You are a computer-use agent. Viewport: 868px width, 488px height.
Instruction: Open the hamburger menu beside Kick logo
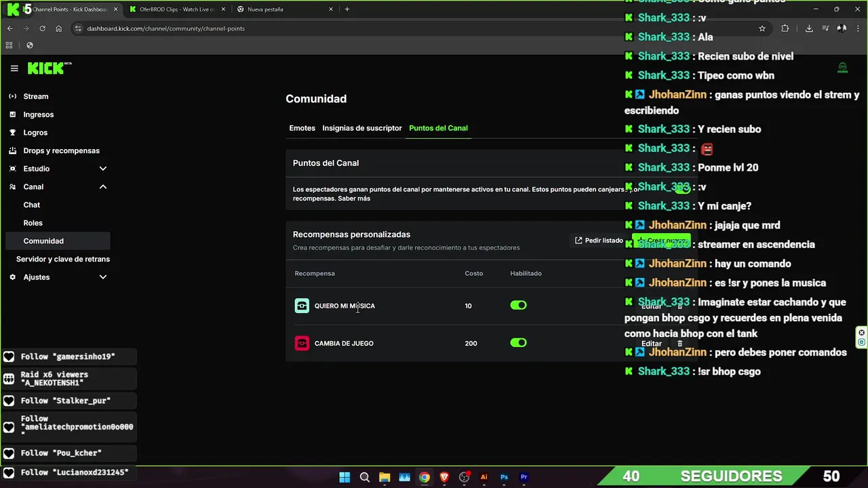14,68
